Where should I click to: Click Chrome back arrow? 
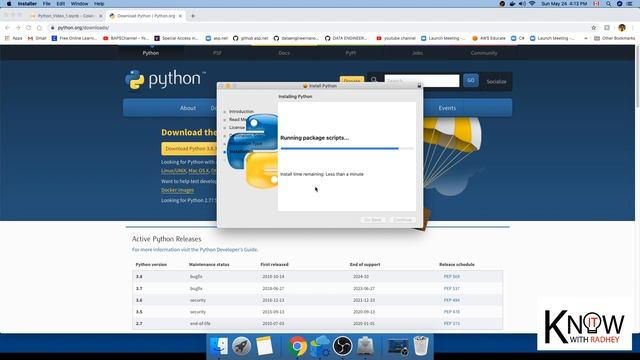click(7, 28)
